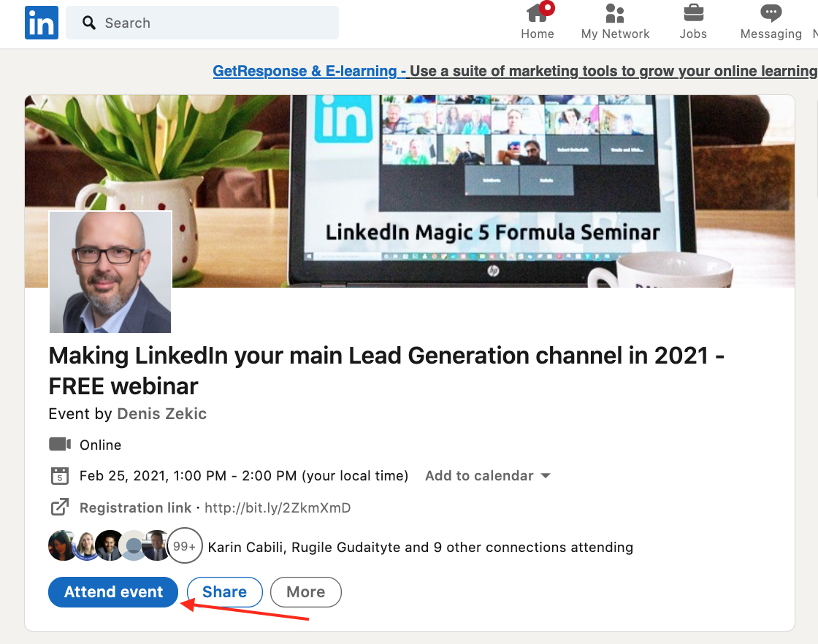The height and width of the screenshot is (644, 818).
Task: Click the Attend event button
Action: pyautogui.click(x=113, y=592)
